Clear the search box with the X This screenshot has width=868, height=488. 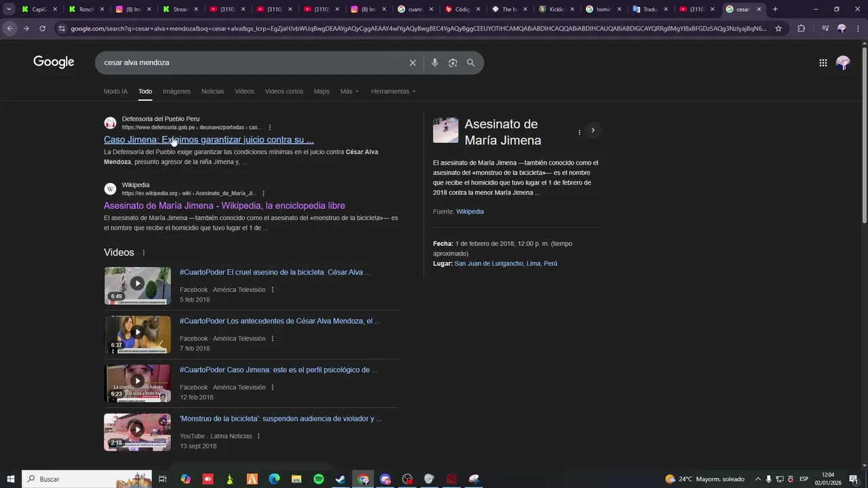pos(412,62)
